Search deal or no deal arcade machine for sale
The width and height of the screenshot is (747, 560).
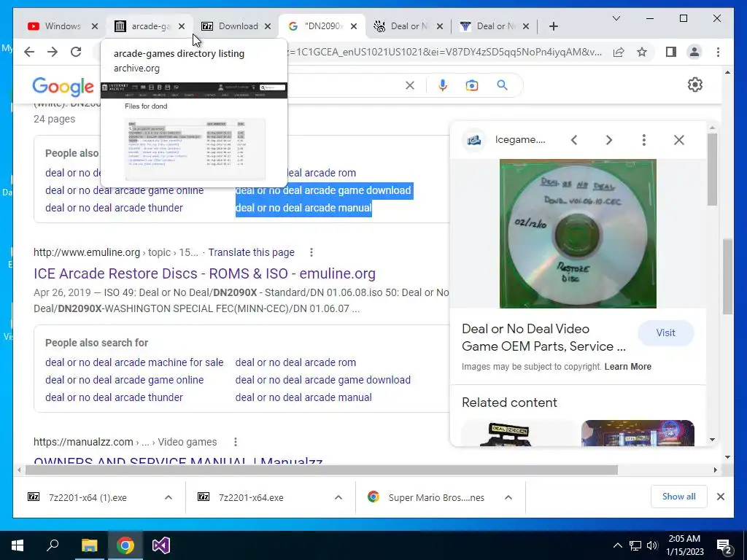coord(134,362)
